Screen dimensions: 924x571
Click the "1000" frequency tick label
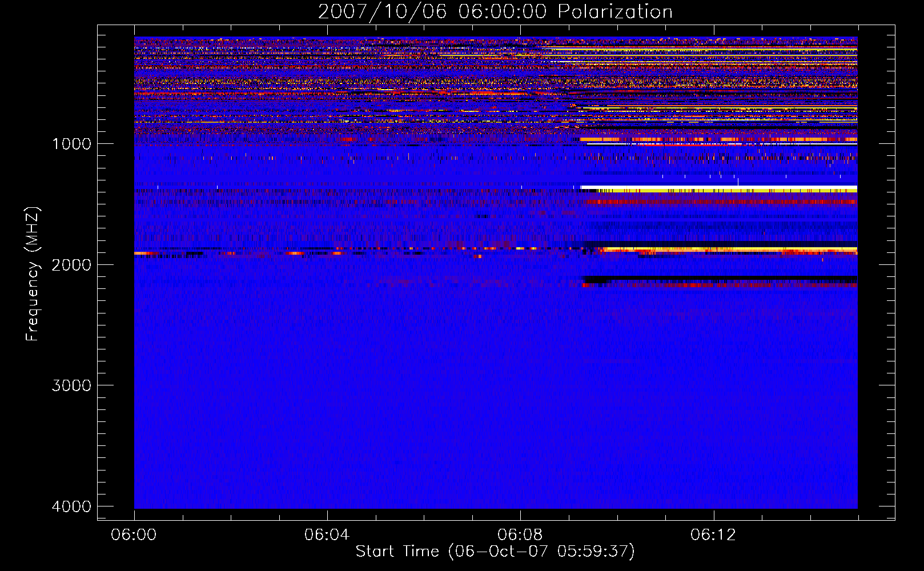click(71, 144)
